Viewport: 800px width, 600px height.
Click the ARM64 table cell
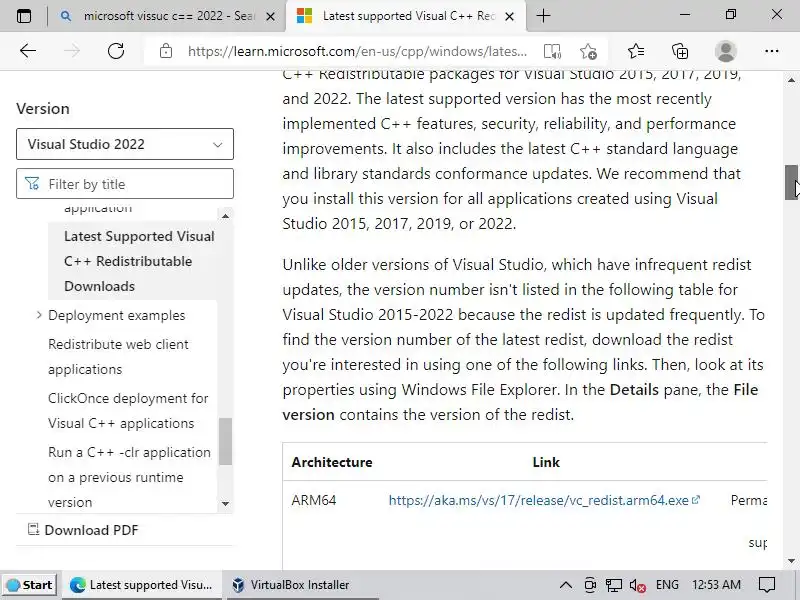[x=314, y=500]
